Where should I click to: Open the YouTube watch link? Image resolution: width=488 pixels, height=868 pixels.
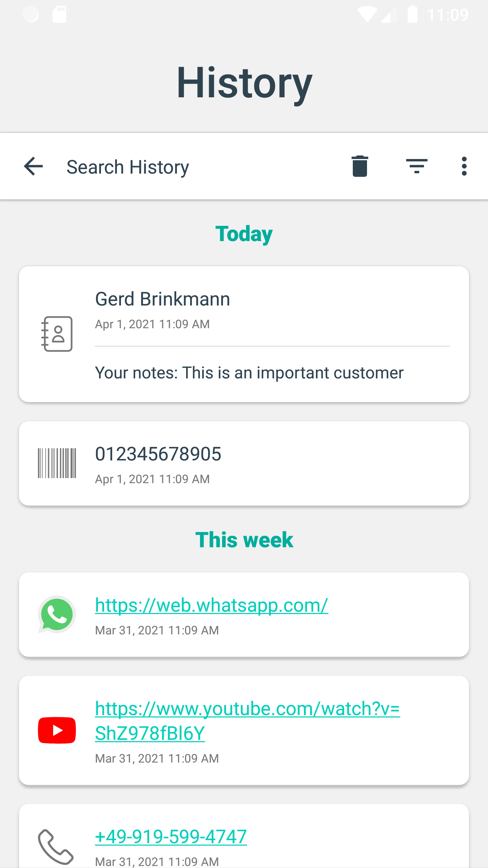247,721
